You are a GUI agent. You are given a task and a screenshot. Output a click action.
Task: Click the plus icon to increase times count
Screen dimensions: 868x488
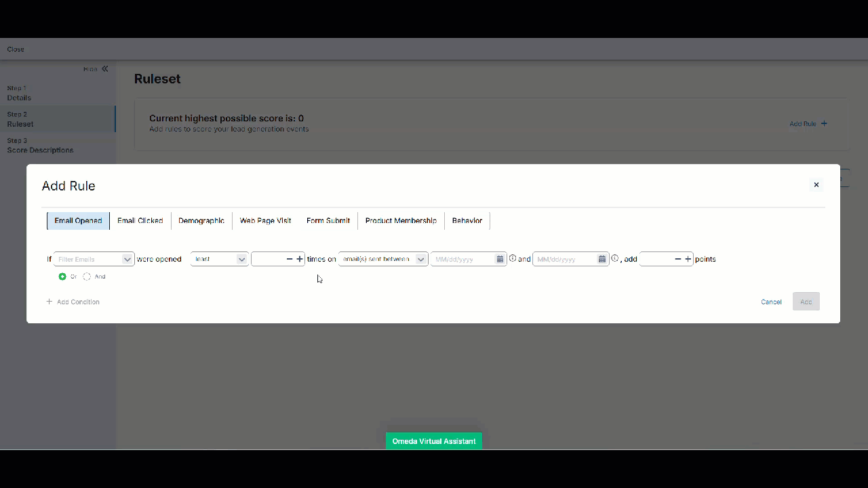(300, 258)
